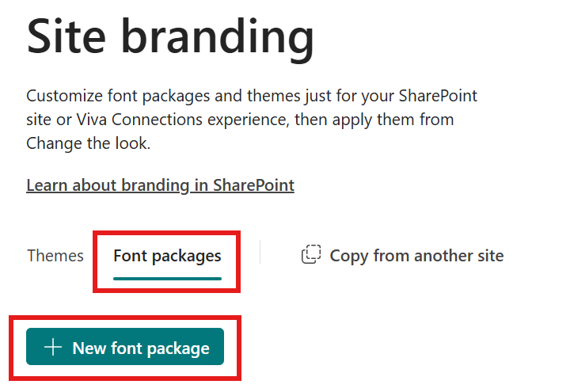Click the teal underline beneath Font packages

pyautogui.click(x=167, y=279)
